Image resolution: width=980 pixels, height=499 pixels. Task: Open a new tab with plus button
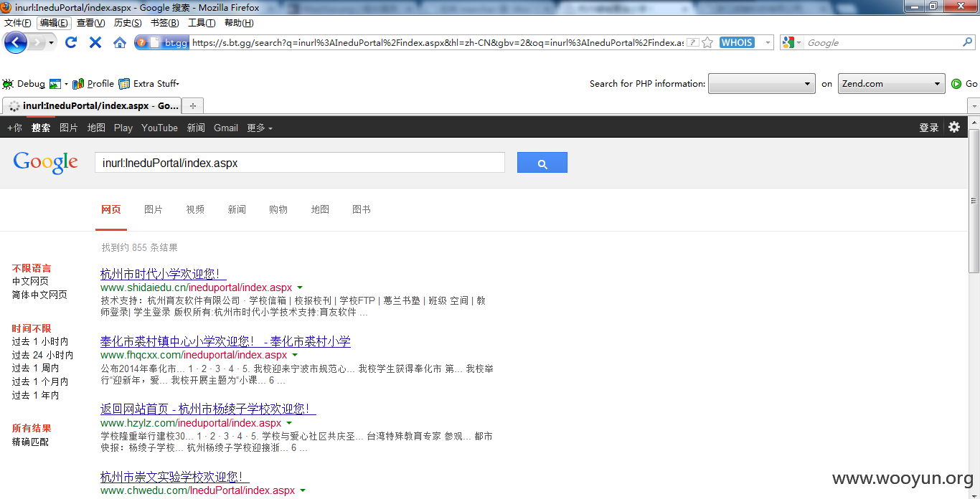192,105
